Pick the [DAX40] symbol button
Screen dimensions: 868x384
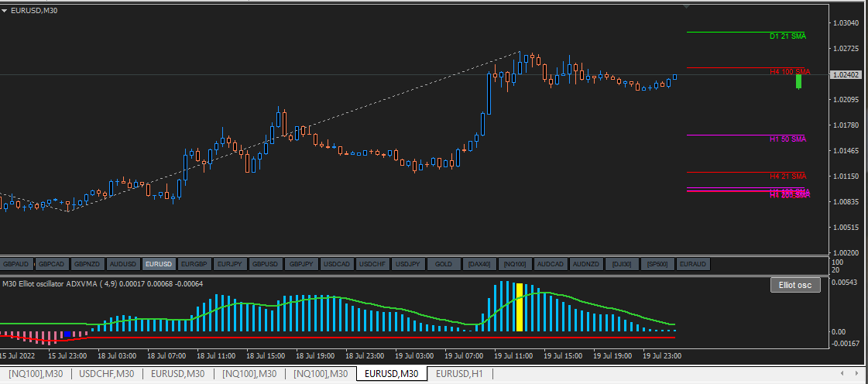point(479,265)
